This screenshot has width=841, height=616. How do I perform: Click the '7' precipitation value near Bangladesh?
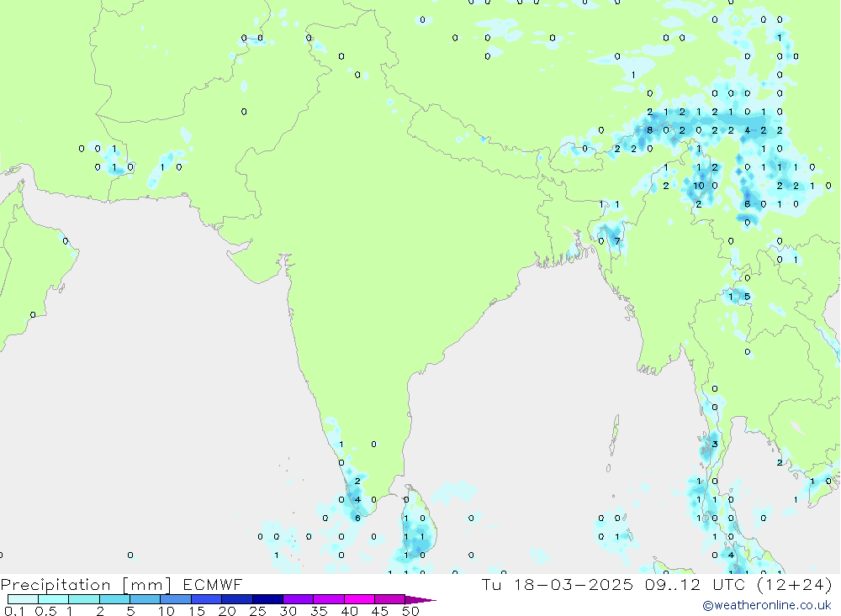point(617,241)
